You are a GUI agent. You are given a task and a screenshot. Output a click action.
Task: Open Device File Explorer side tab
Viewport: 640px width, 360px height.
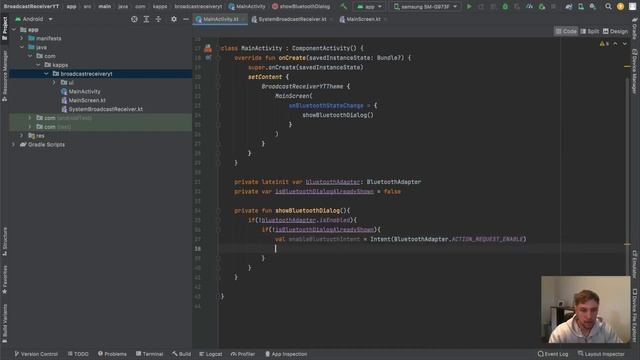tap(635, 315)
